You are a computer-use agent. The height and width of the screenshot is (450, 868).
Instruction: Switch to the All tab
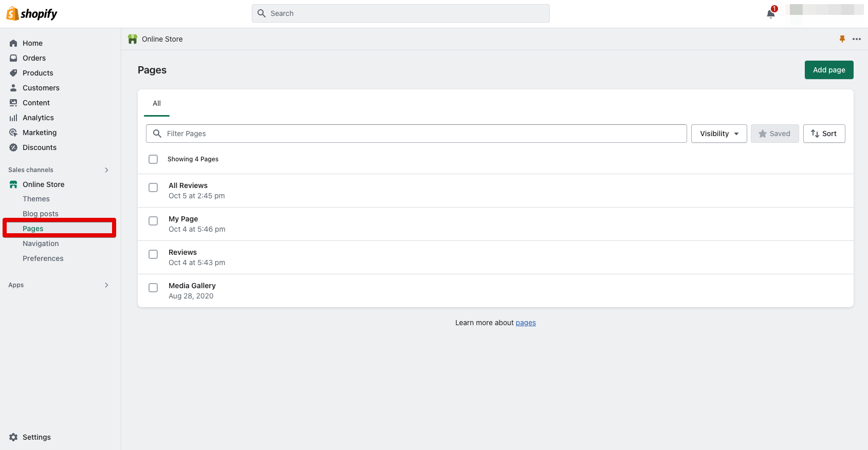coord(157,104)
